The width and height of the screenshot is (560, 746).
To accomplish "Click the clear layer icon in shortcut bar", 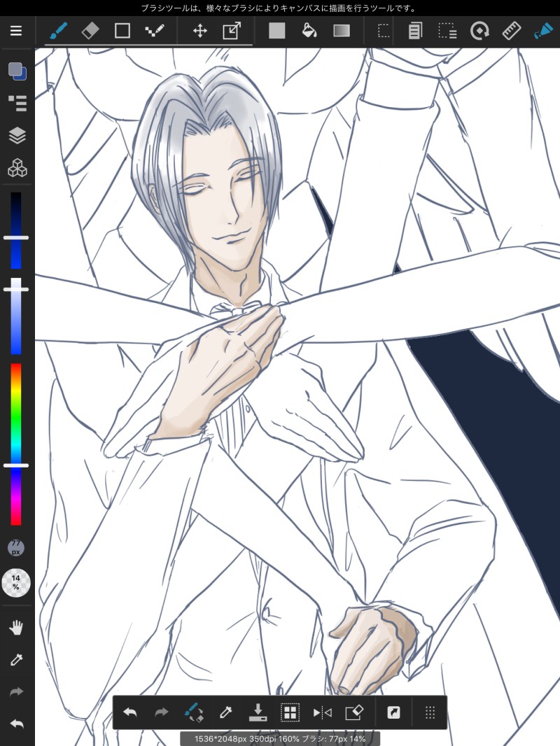I will click(354, 712).
